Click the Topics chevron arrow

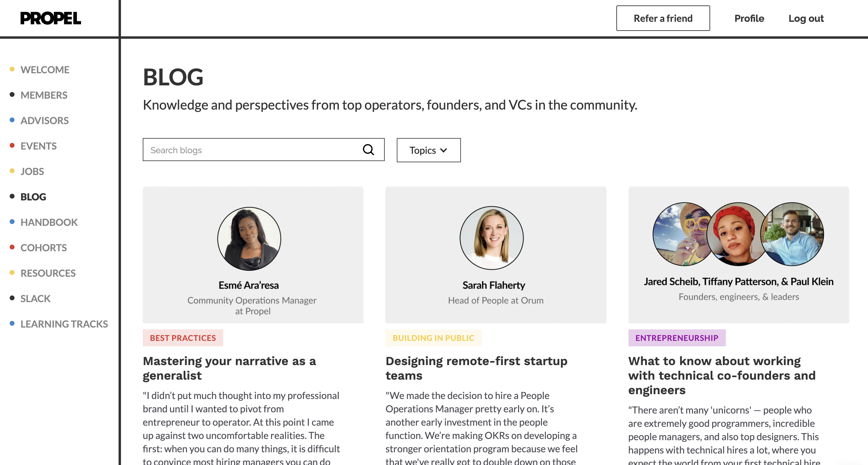[444, 150]
